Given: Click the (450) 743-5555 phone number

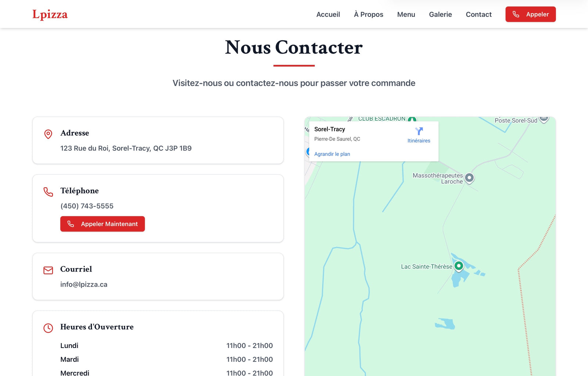Looking at the screenshot, I should (x=87, y=206).
